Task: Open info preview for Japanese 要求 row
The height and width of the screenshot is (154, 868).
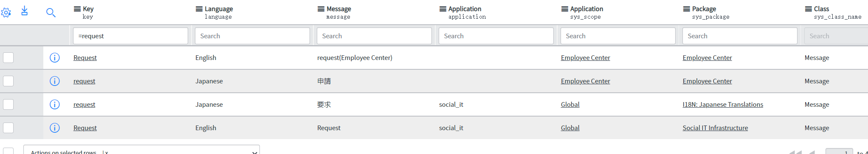Action: [55, 104]
